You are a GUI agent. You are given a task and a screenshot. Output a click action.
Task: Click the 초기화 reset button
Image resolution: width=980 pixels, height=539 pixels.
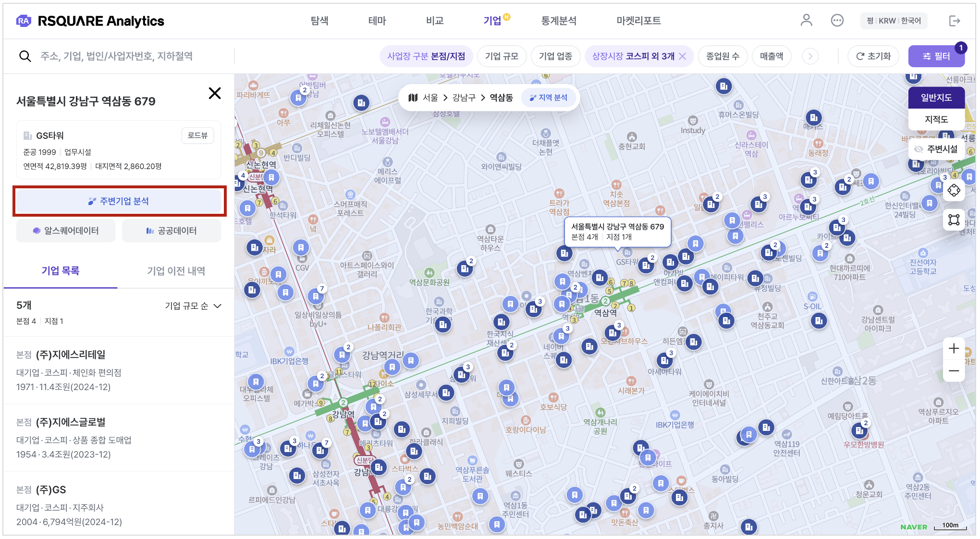[x=873, y=56]
